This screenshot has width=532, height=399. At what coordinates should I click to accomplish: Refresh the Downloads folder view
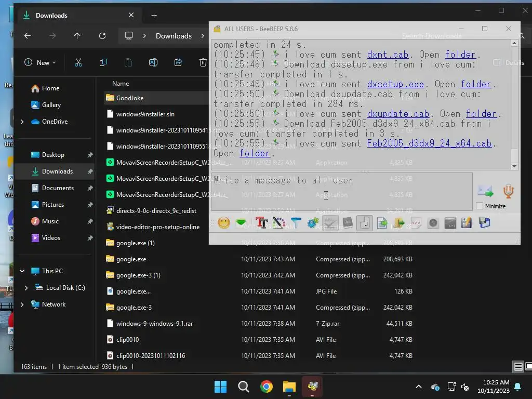[x=102, y=36]
